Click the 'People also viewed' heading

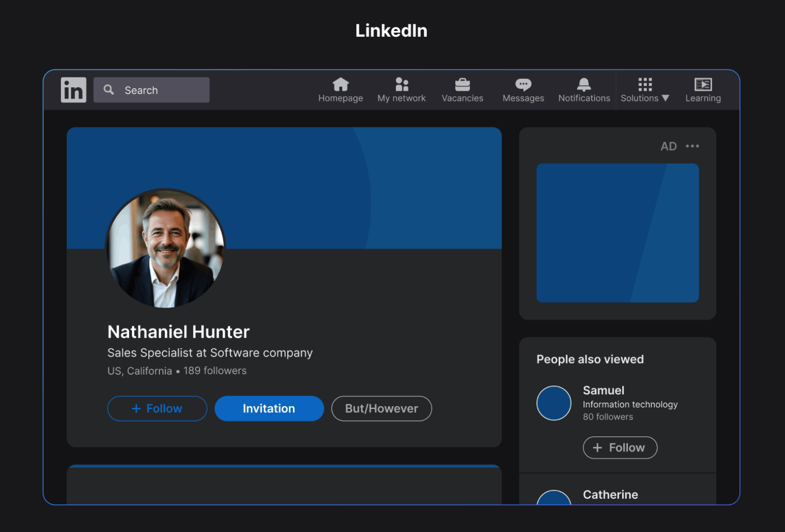(590, 359)
